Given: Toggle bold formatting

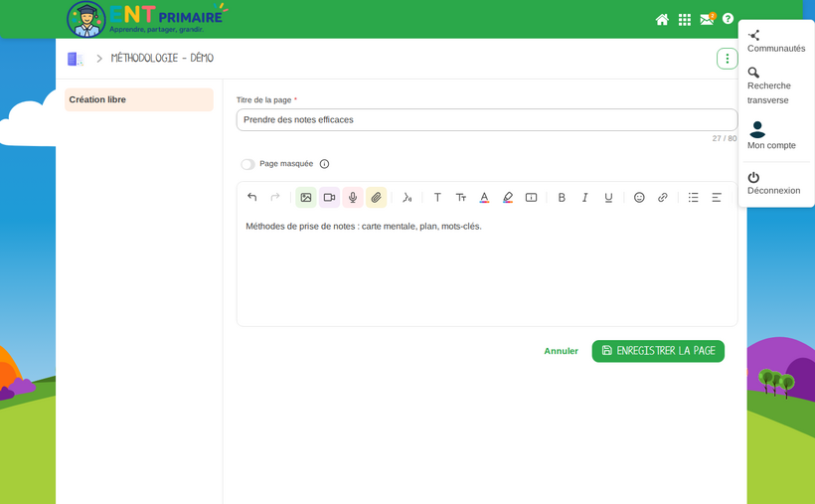Looking at the screenshot, I should pos(562,197).
